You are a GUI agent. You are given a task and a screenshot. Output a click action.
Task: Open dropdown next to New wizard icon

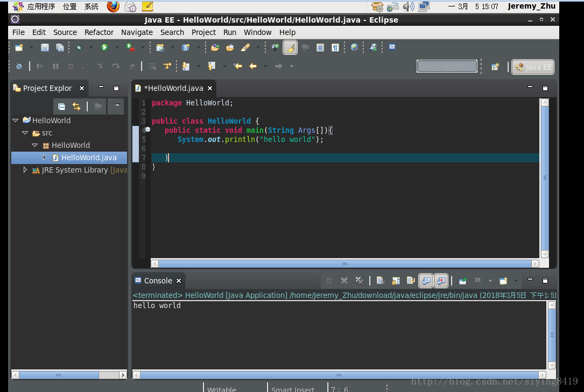[31, 47]
